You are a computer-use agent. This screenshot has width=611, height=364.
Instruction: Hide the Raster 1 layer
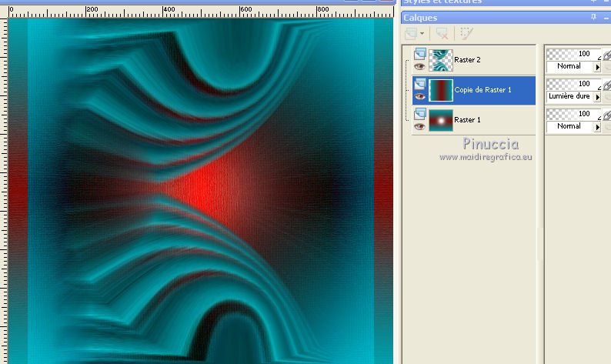click(419, 127)
